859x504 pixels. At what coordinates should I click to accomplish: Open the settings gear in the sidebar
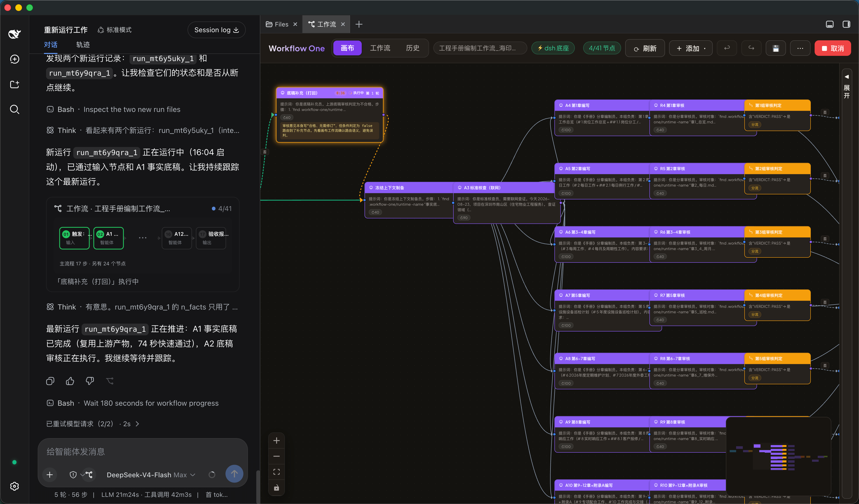(14, 486)
